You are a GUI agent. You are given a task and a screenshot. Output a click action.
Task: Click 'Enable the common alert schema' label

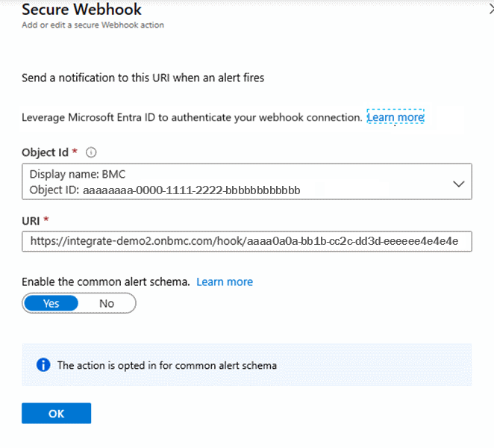tap(106, 281)
